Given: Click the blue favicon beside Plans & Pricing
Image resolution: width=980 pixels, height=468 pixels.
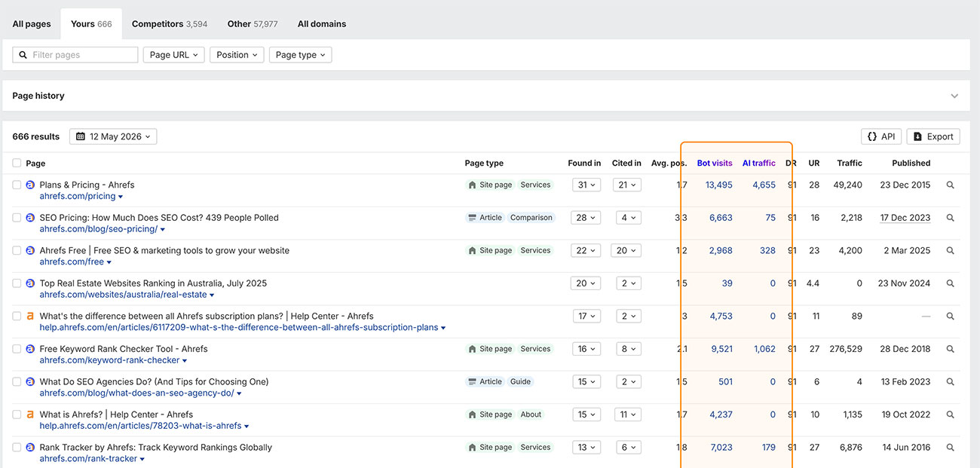Looking at the screenshot, I should point(30,185).
